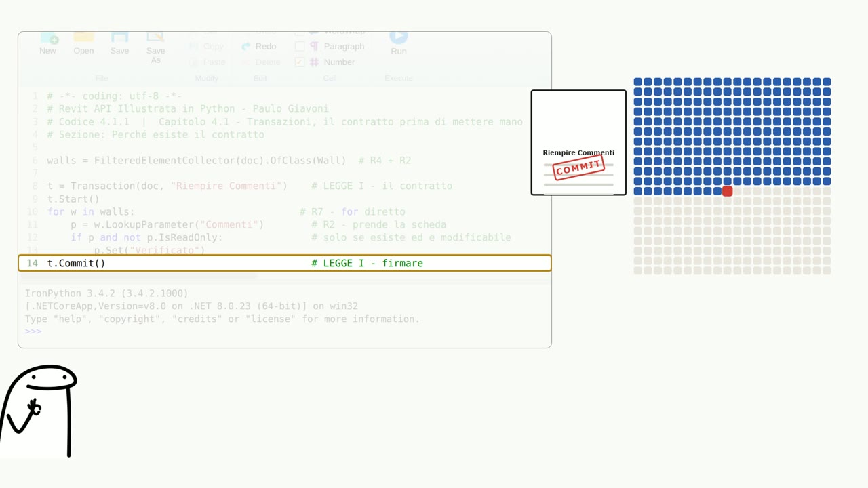Select highlighted line 14 t.Commit()
868x488 pixels.
[285, 263]
